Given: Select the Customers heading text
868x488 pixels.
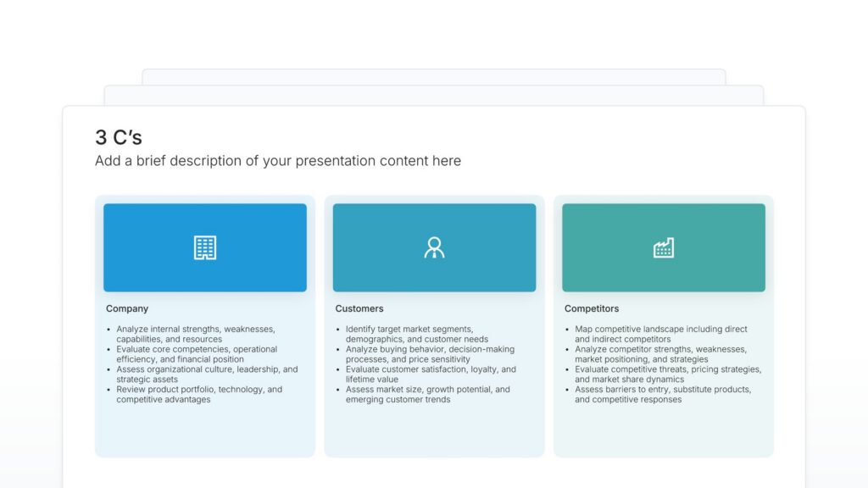Looking at the screenshot, I should click(359, 308).
